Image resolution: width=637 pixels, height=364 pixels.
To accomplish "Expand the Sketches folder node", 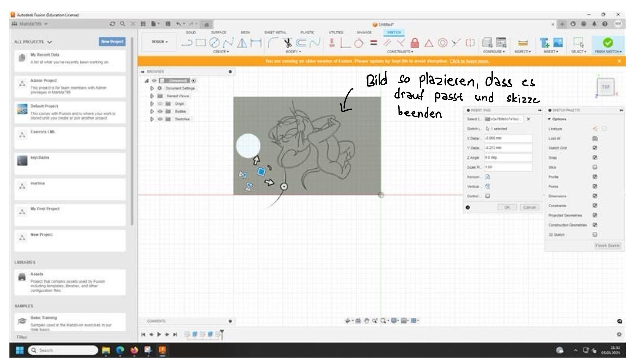I will pos(152,119).
